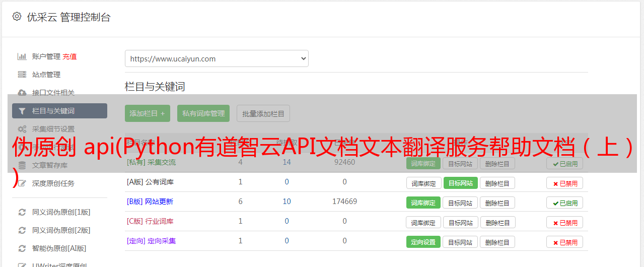This screenshot has width=644, height=267.
Task: Click the cogs icon beside 采集细节设置
Action: 22,129
